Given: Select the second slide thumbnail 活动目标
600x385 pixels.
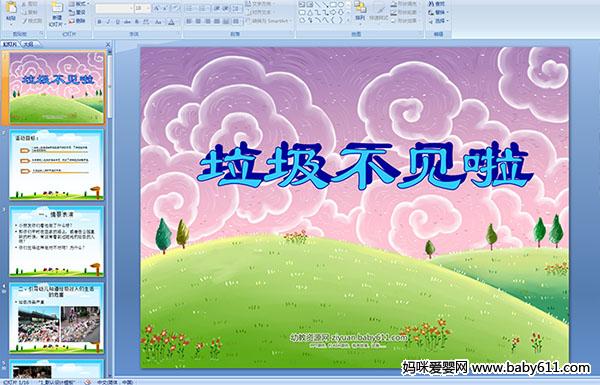Looking at the screenshot, I should coord(56,164).
